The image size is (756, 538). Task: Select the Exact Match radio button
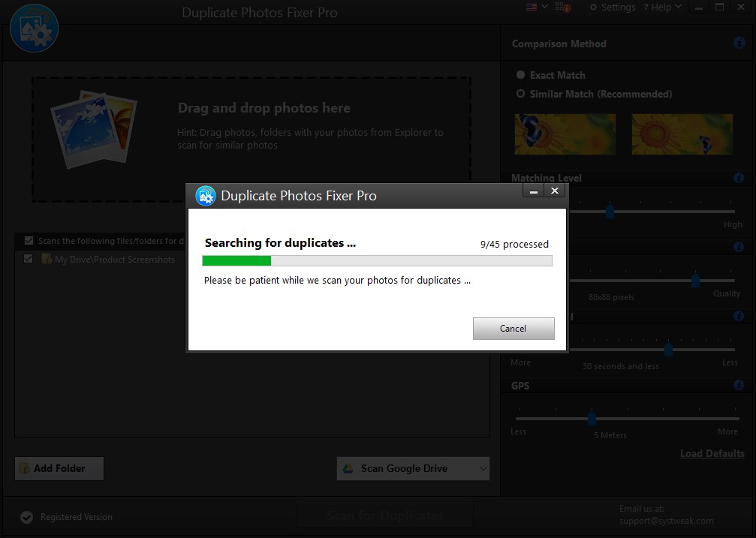coord(521,75)
